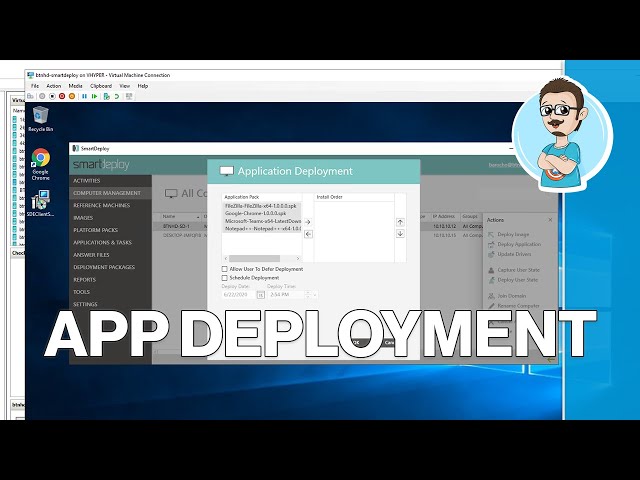Close the Actions panel with X
This screenshot has height=480, width=640.
[x=550, y=220]
